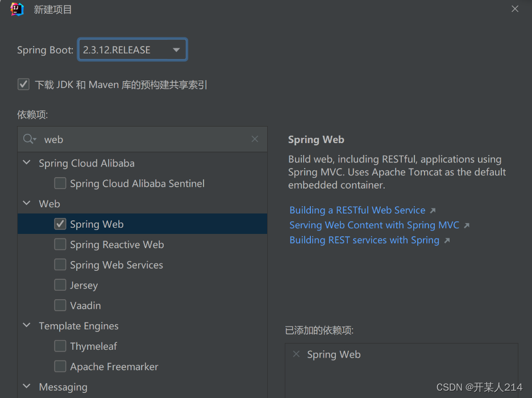Collapse the Template Engines section

pos(26,325)
